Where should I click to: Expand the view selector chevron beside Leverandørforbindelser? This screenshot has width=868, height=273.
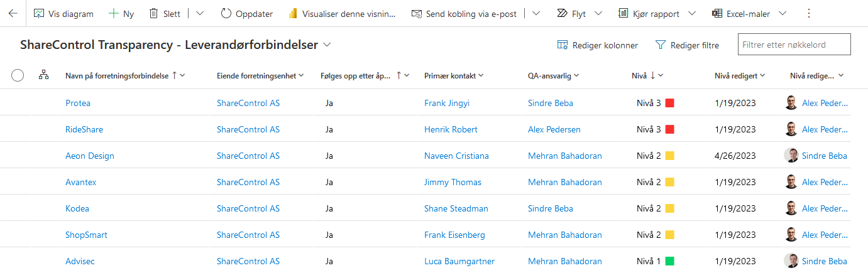click(327, 45)
